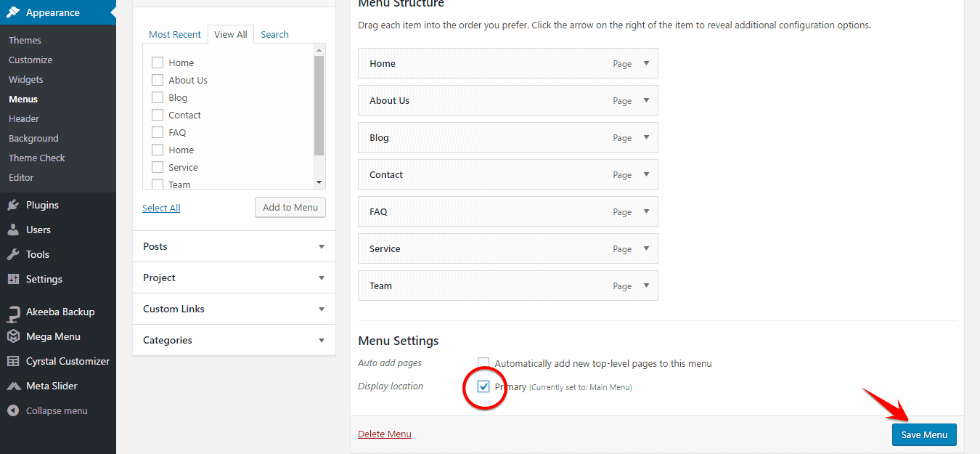Screen dimensions: 980x454
Task: Click the Tools wrench icon
Action: click(13, 254)
